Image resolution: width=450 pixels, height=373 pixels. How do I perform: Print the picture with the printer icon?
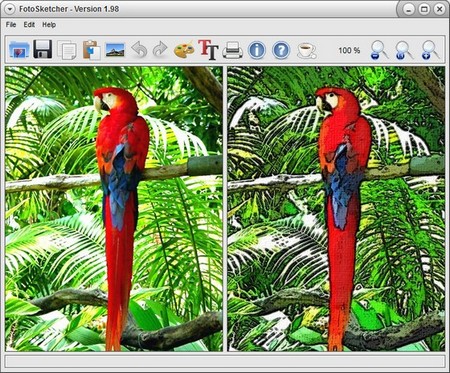click(x=232, y=50)
